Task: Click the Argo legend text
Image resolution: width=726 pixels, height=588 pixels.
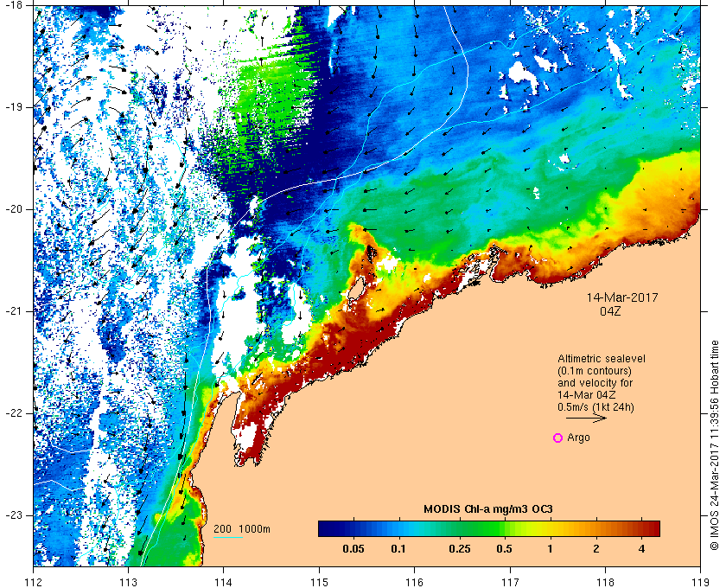Action: click(x=578, y=438)
